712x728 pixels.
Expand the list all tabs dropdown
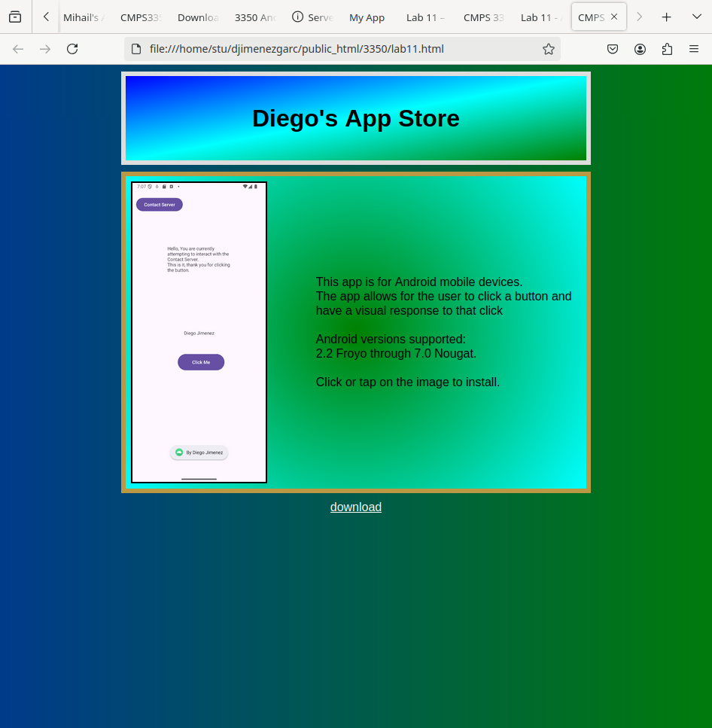(x=696, y=17)
